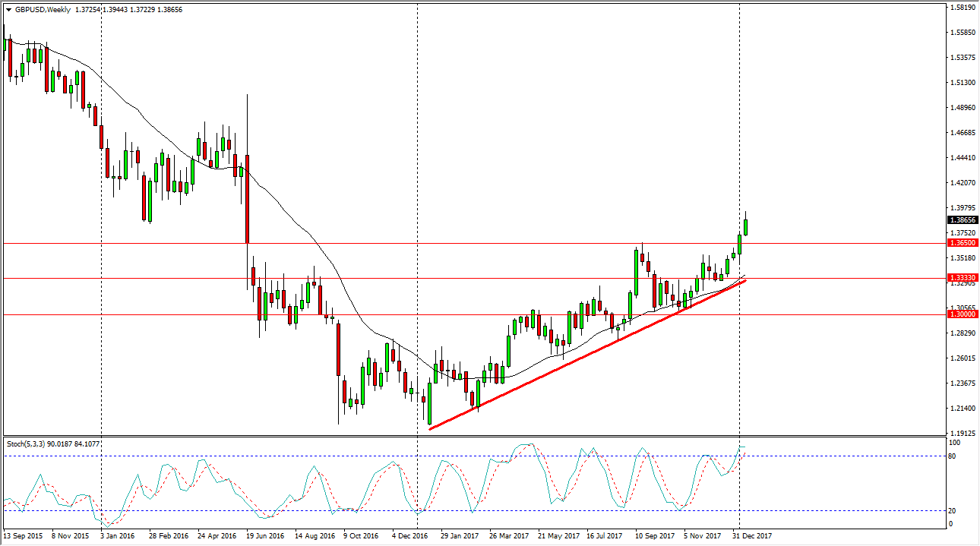The height and width of the screenshot is (546, 980).
Task: Click the middle vertical dashed line
Action: (x=416, y=228)
